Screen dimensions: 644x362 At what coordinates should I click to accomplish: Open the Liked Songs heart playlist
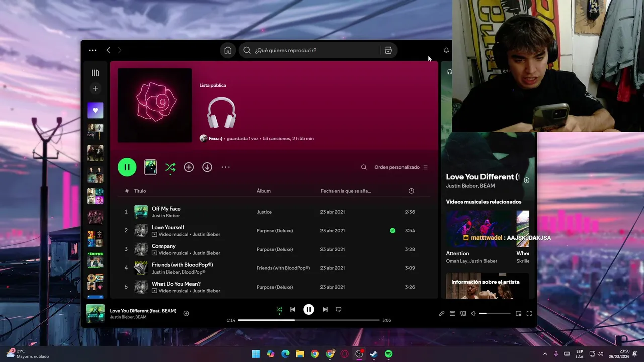tap(95, 110)
